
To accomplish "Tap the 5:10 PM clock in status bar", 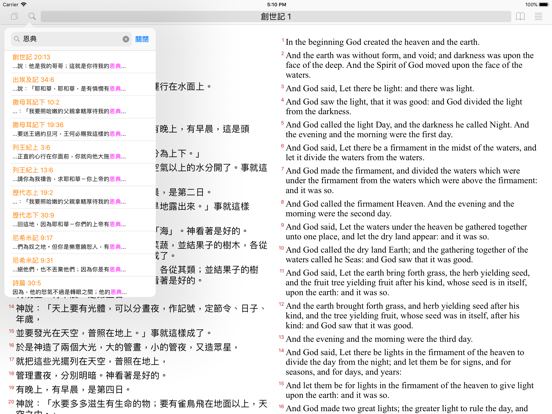I will (x=276, y=5).
